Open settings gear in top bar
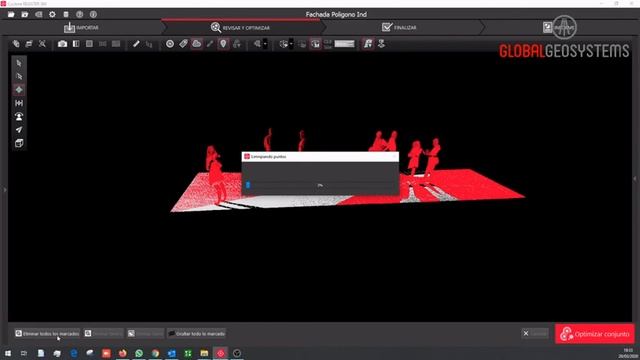Viewport: 640px width, 360px height. 52,14
